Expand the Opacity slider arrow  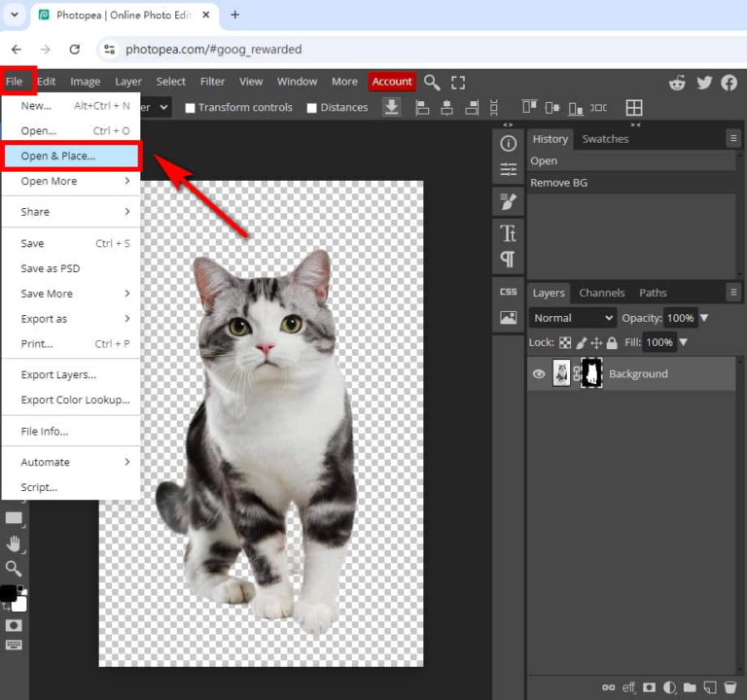704,318
